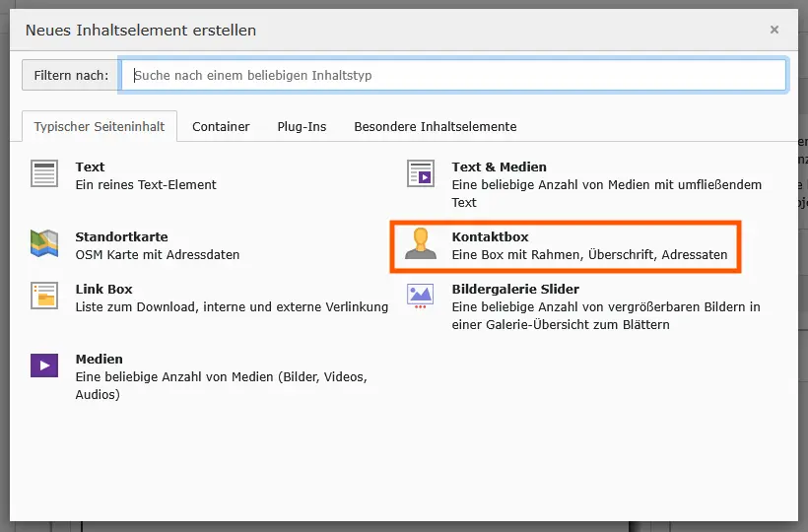Open the Container tab
Screen dimensions: 808x532
tap(221, 127)
